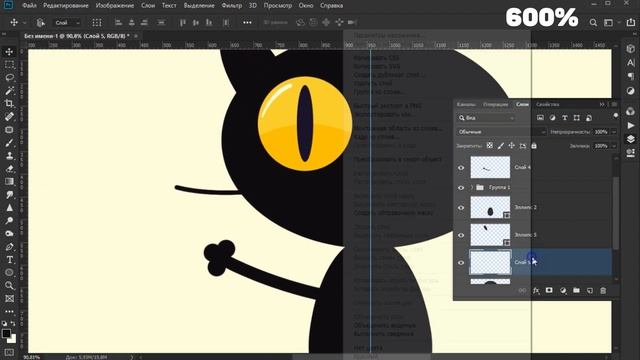
Task: Select the Horizontal Type tool
Action: click(9, 260)
